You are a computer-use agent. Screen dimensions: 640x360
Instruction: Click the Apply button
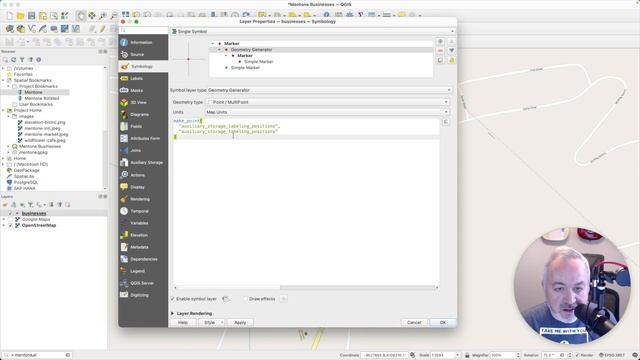click(240, 322)
